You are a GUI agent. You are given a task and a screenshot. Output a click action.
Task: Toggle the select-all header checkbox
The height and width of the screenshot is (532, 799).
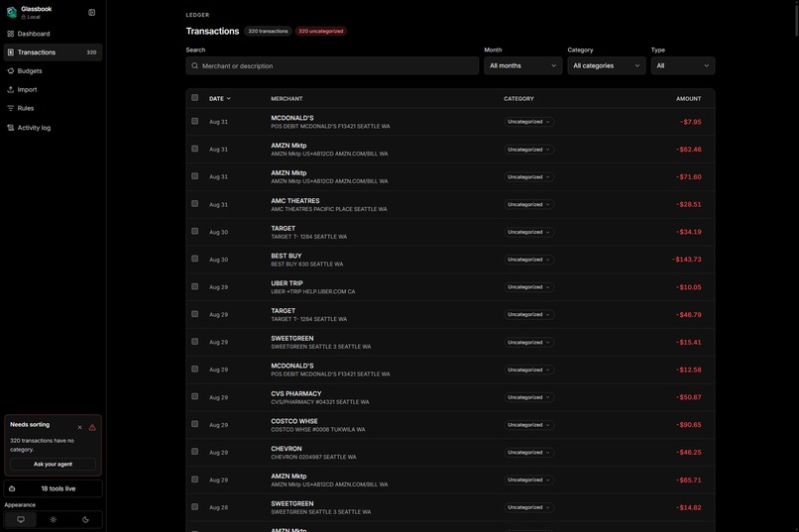(194, 98)
